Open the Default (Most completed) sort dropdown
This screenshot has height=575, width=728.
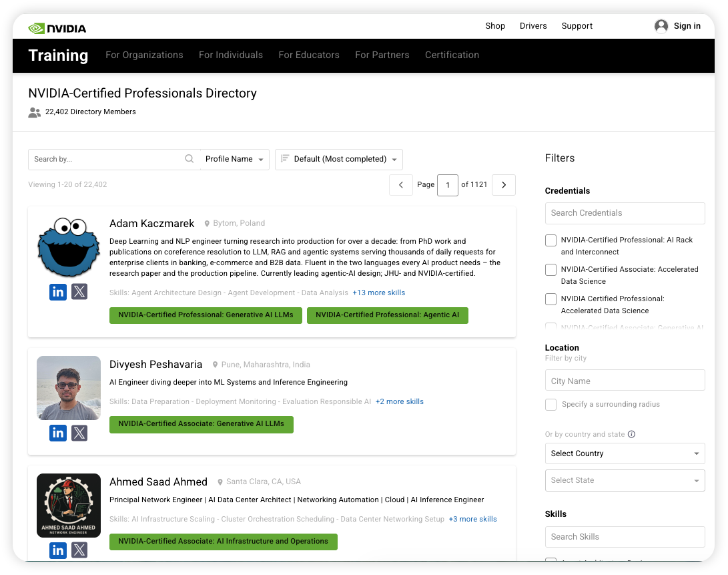(x=339, y=160)
